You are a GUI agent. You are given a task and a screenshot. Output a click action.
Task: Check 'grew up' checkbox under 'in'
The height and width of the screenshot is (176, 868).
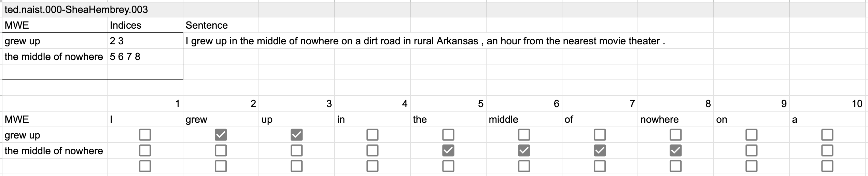(x=372, y=135)
